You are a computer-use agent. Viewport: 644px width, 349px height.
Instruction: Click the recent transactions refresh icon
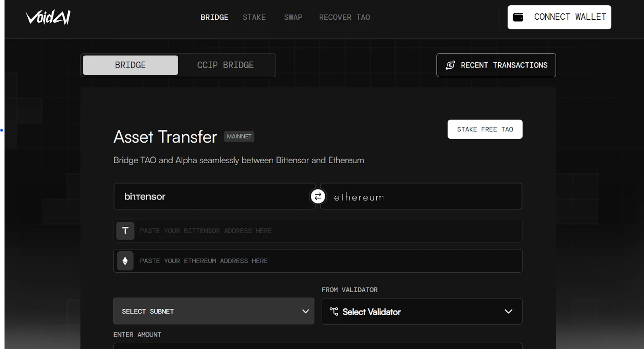click(450, 65)
